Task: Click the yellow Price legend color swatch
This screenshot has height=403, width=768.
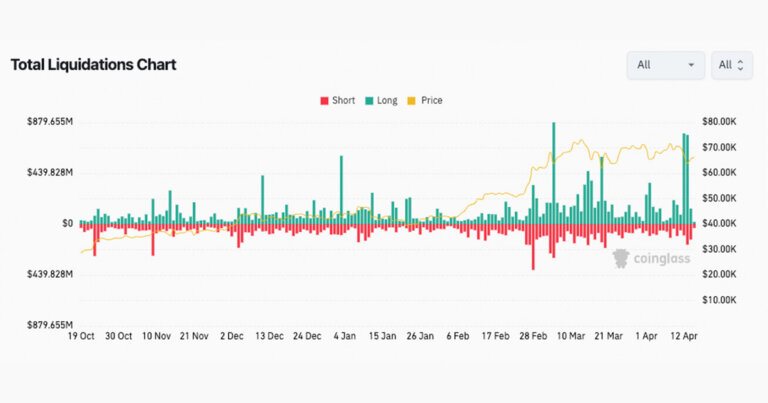Action: [x=413, y=101]
